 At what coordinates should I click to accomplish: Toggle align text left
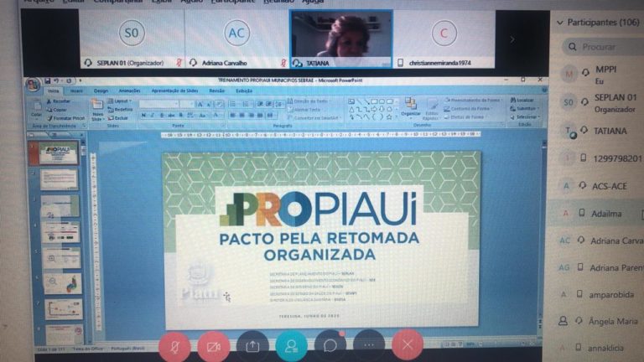click(233, 116)
